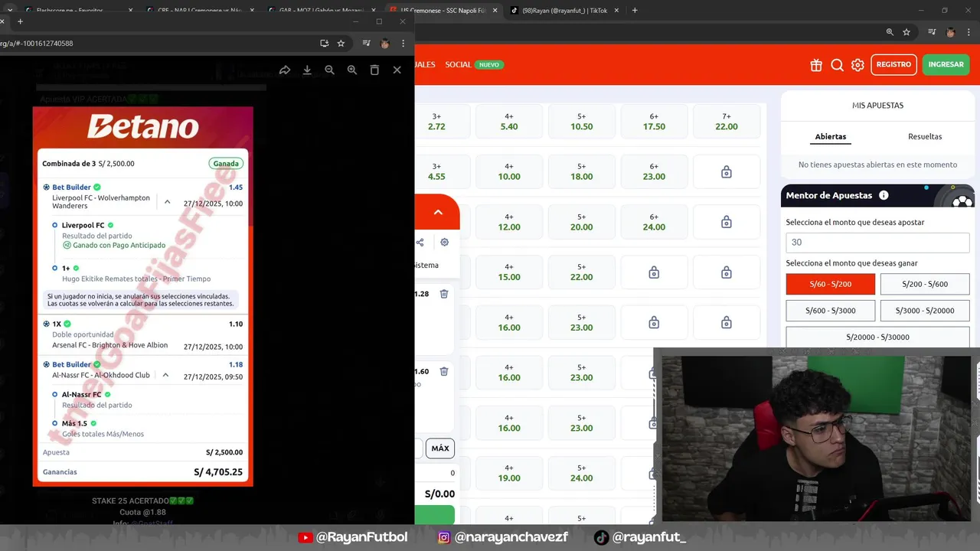980x551 pixels.
Task: Click the locked market after 6+ 23.00
Action: click(x=727, y=172)
